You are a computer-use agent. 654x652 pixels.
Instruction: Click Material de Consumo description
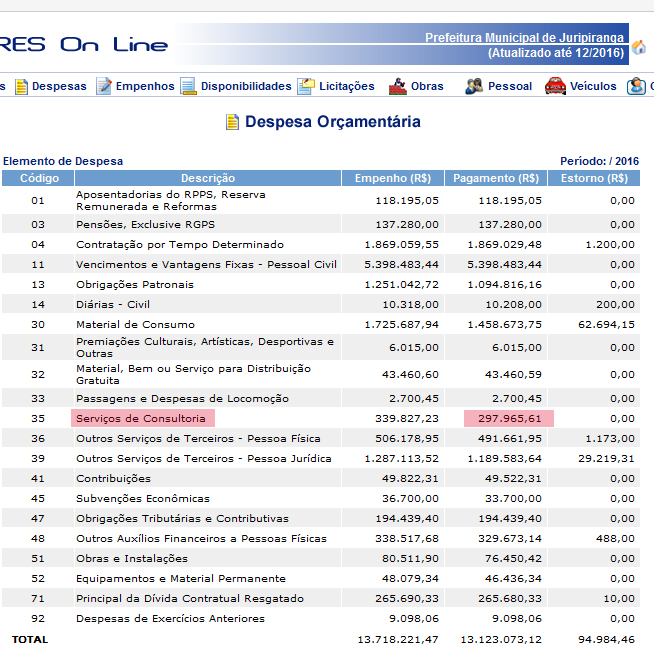[x=136, y=325]
